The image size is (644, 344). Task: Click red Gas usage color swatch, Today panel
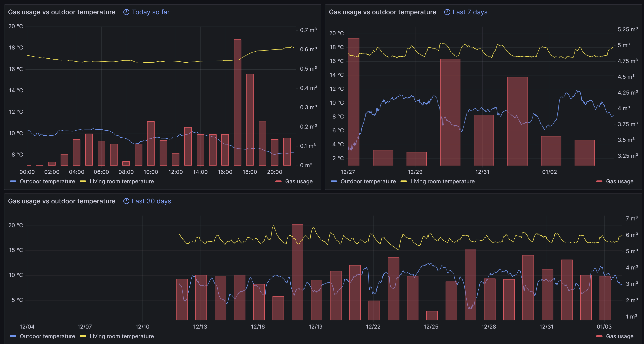pyautogui.click(x=278, y=181)
